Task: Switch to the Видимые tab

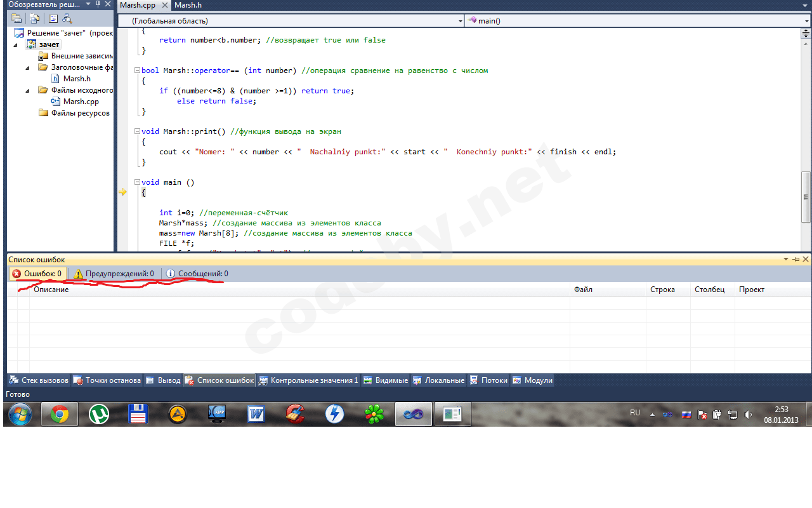Action: (385, 380)
